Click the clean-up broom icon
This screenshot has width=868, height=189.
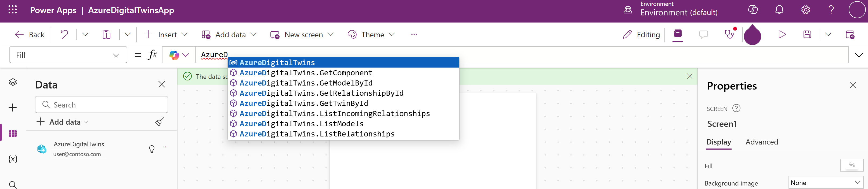coord(159,122)
